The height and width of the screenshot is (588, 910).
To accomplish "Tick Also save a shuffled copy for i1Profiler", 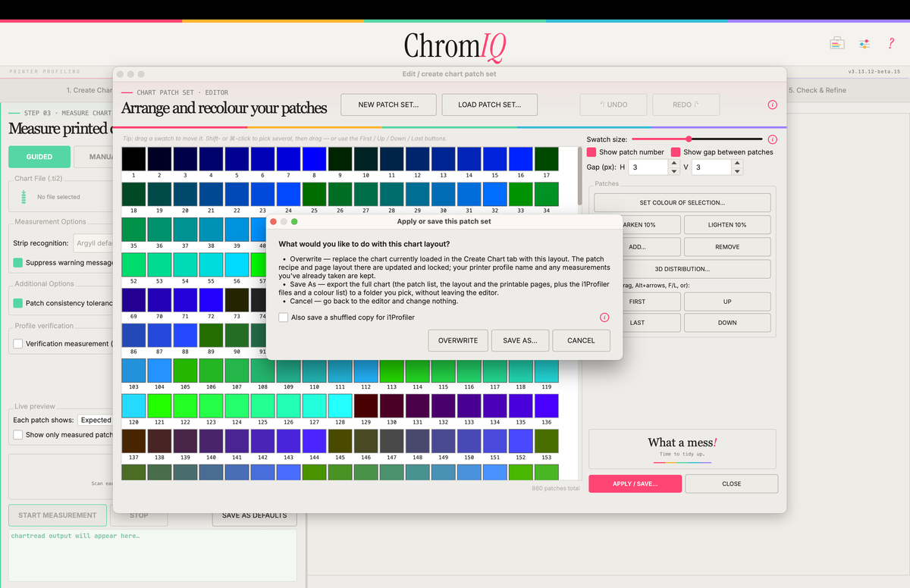I will (283, 317).
